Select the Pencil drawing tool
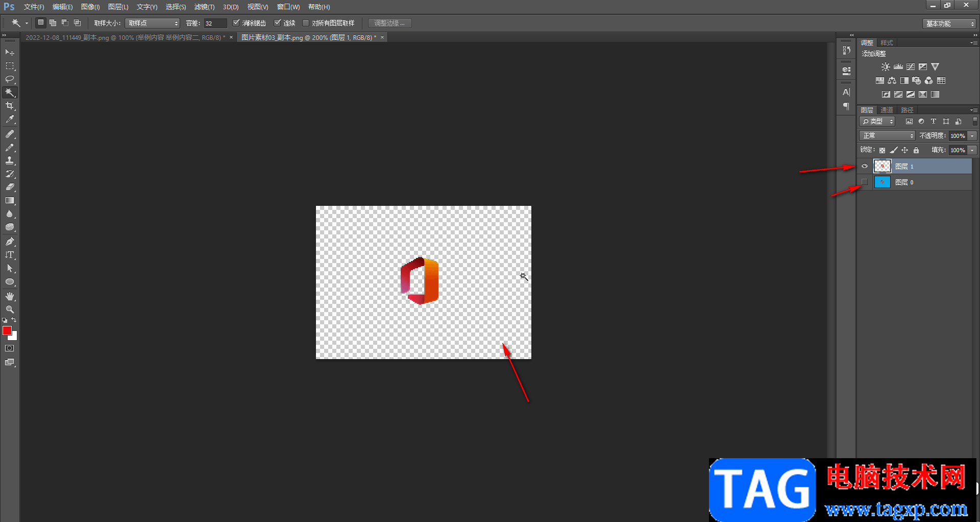Viewport: 980px width, 522px height. pyautogui.click(x=10, y=148)
